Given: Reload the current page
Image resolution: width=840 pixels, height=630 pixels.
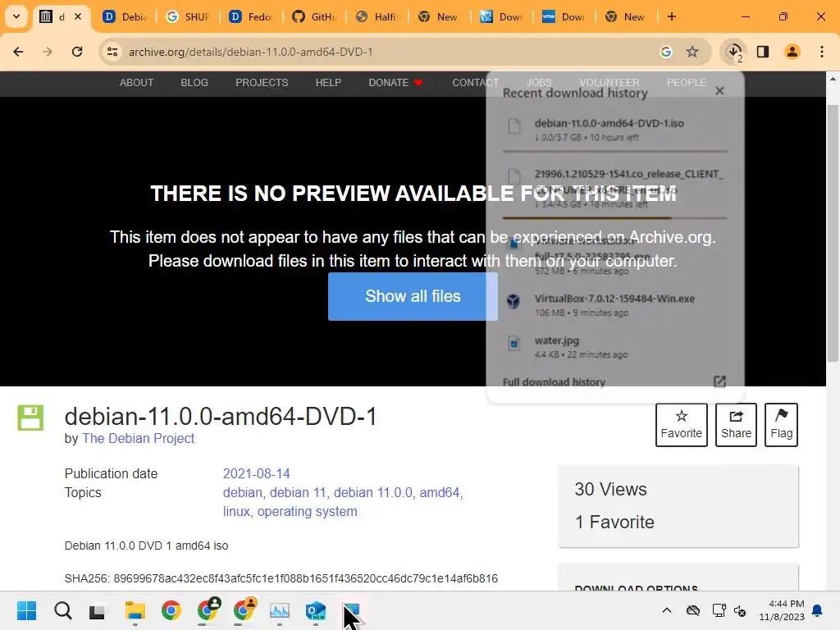Looking at the screenshot, I should tap(77, 52).
